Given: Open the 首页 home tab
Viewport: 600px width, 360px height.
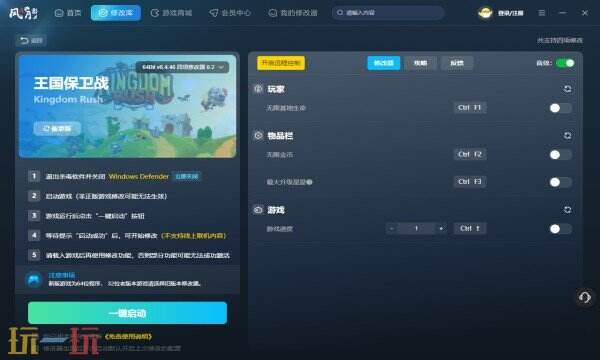Looking at the screenshot, I should pos(68,13).
